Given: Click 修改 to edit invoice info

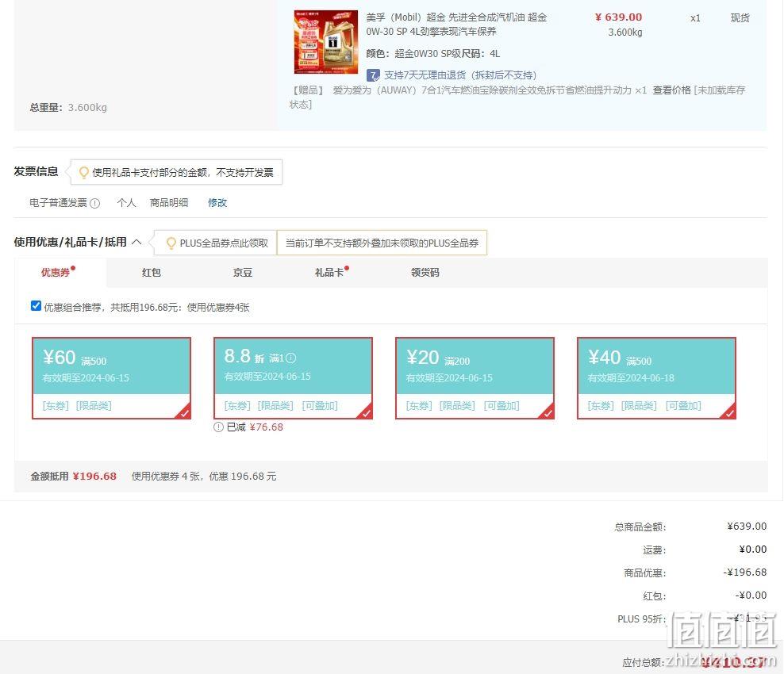Looking at the screenshot, I should [217, 203].
